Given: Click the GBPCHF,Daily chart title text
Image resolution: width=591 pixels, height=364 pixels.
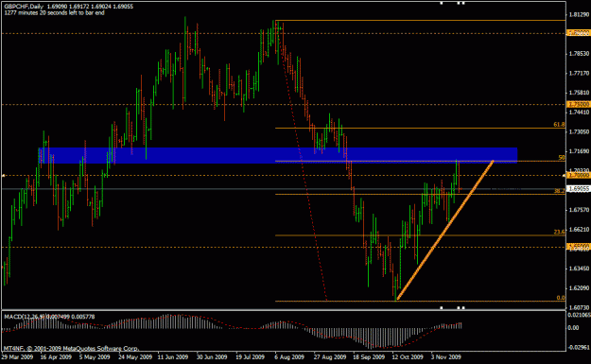Looking at the screenshot, I should tap(24, 7).
